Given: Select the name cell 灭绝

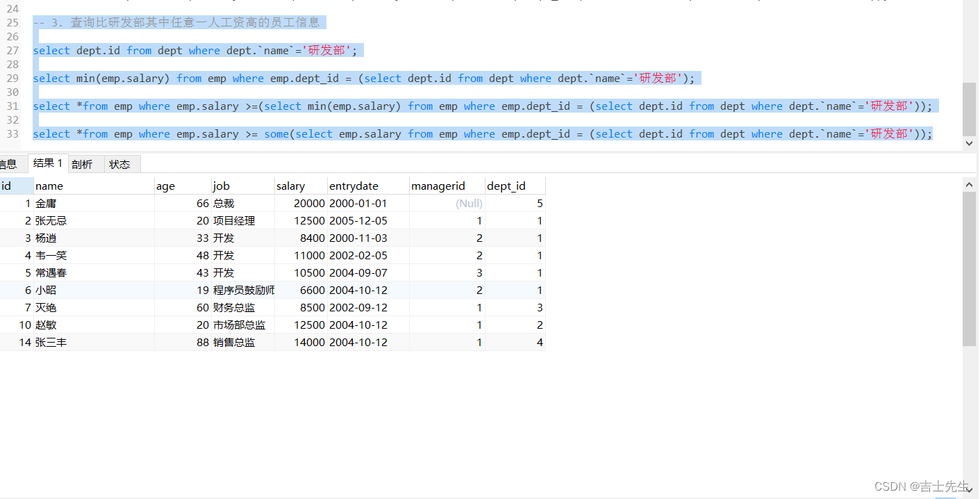Looking at the screenshot, I should [94, 308].
